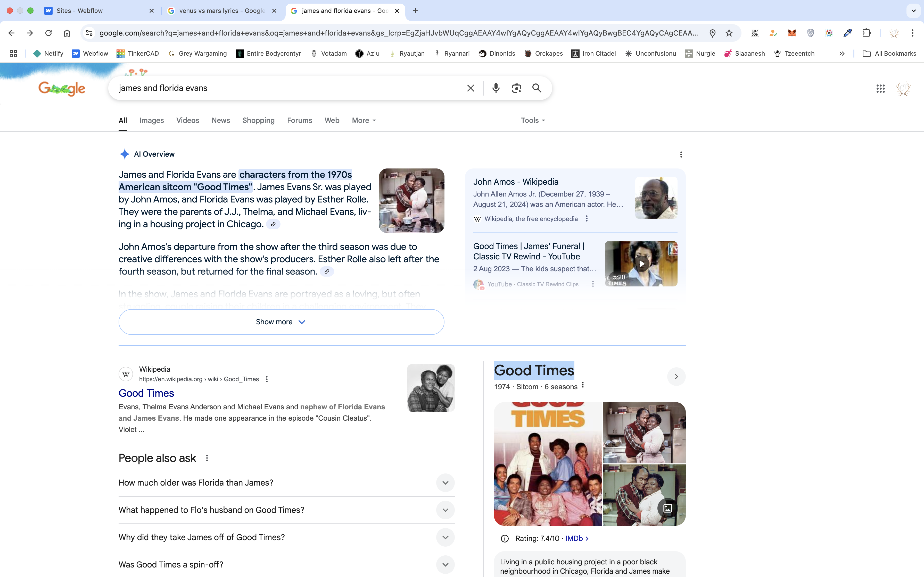Clear the search box text

[471, 88]
